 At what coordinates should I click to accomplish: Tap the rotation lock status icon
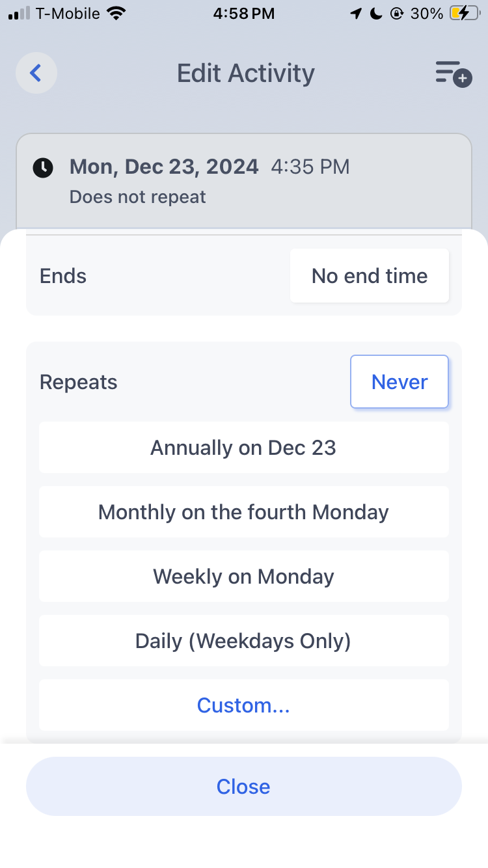coord(396,13)
